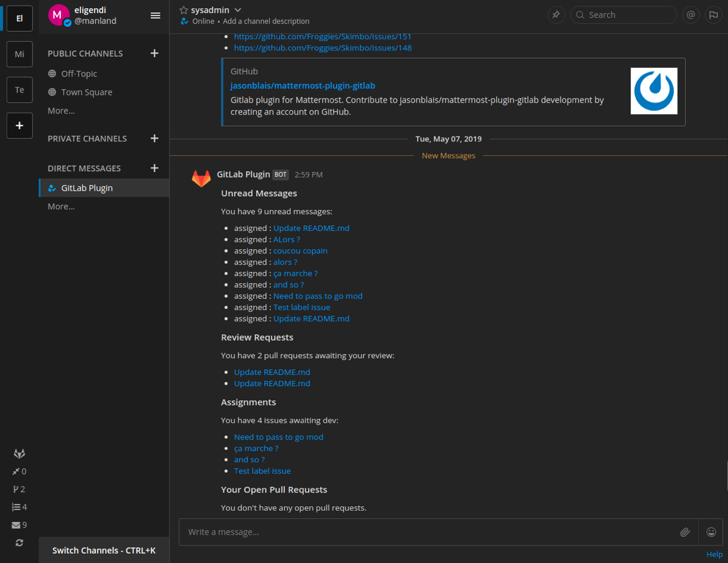The height and width of the screenshot is (563, 728).
Task: Open first Update README.md review request
Action: [x=272, y=372]
